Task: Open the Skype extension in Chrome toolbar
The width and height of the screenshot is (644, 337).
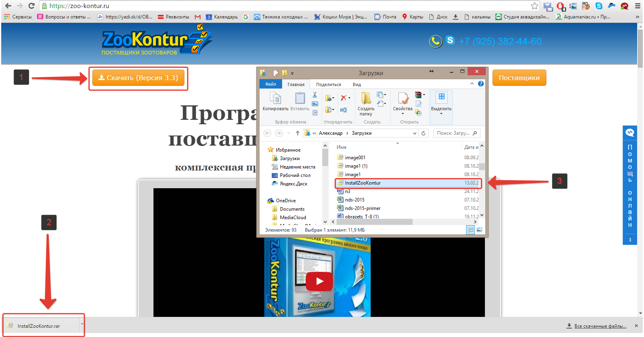Action: tap(599, 6)
